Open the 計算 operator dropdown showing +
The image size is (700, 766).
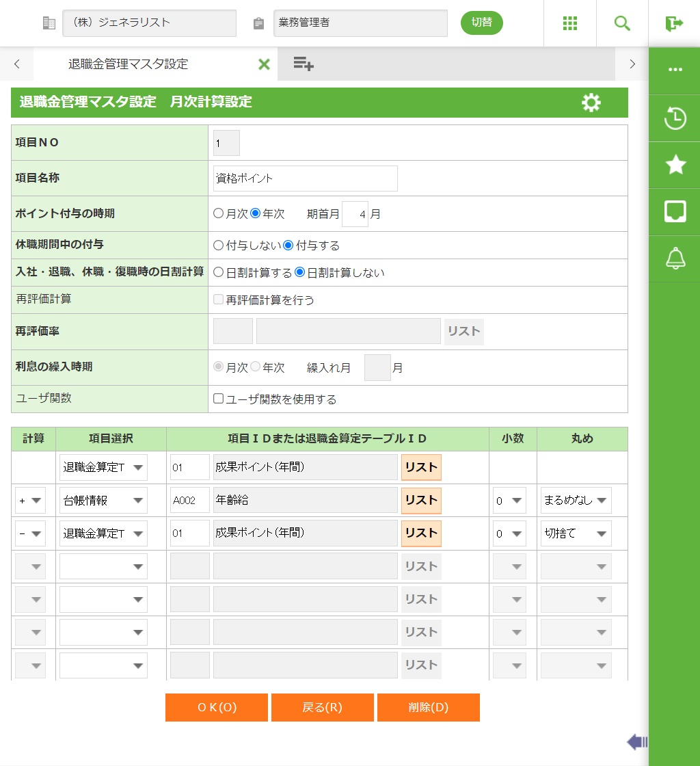click(30, 501)
